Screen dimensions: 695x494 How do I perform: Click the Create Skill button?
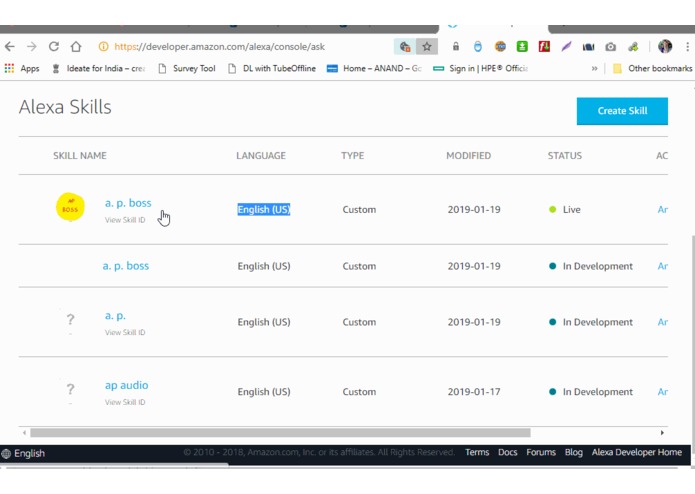(x=622, y=111)
